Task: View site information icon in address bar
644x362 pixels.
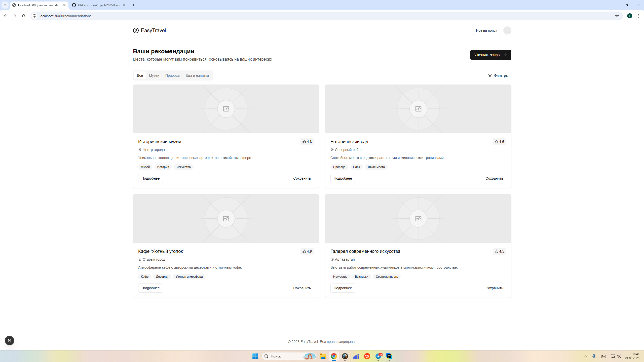Action: pos(34,16)
